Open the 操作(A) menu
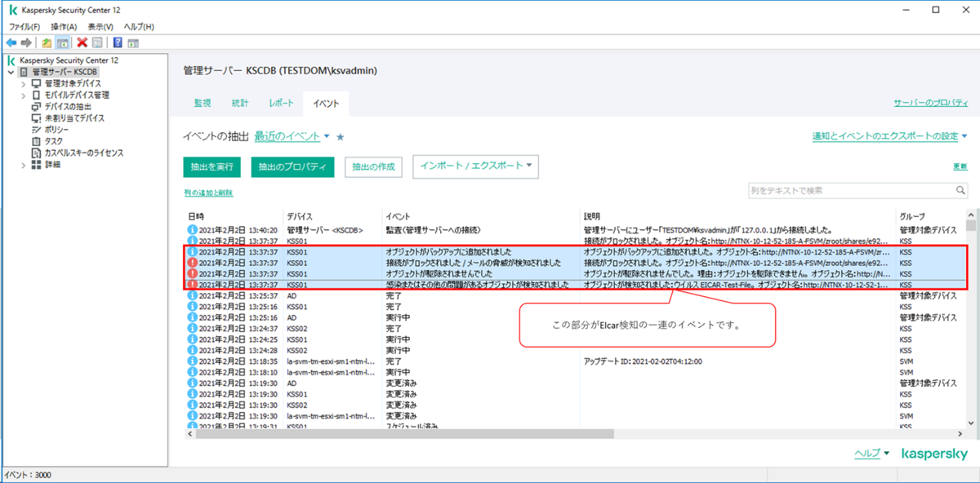The image size is (980, 483). 64,27
